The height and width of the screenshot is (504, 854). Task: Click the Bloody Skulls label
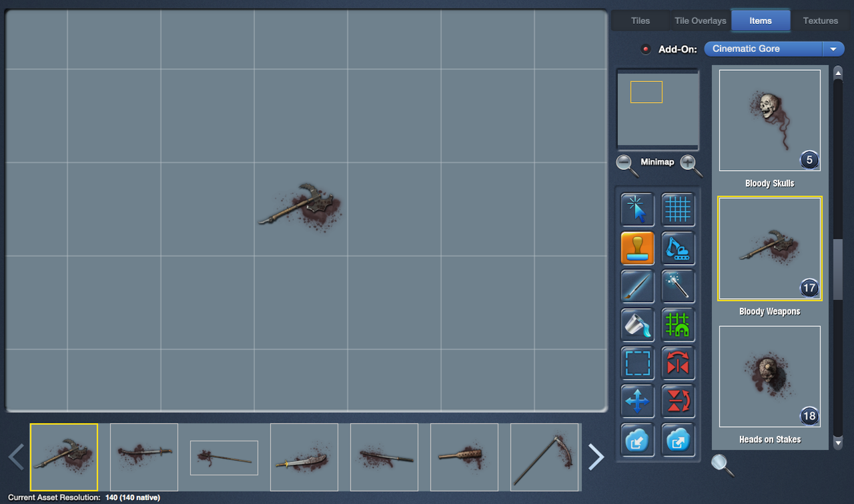coord(770,183)
